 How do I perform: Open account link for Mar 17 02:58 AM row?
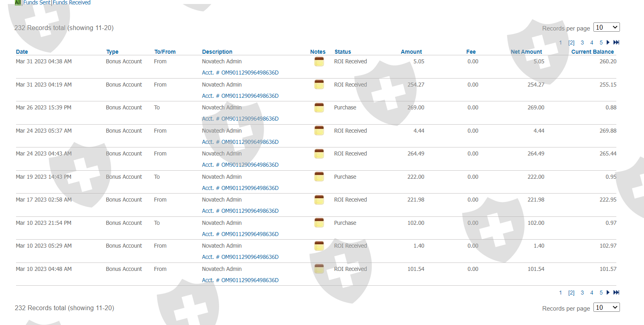click(x=240, y=211)
